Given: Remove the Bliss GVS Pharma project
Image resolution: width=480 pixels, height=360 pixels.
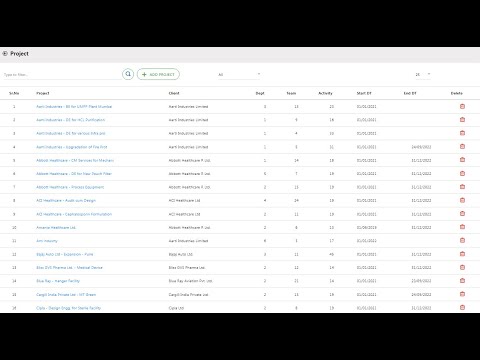Looking at the screenshot, I should click(462, 267).
